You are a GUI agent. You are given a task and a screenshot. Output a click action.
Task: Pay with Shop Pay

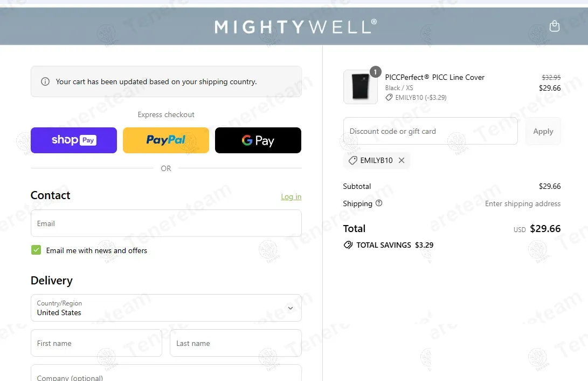tap(74, 140)
